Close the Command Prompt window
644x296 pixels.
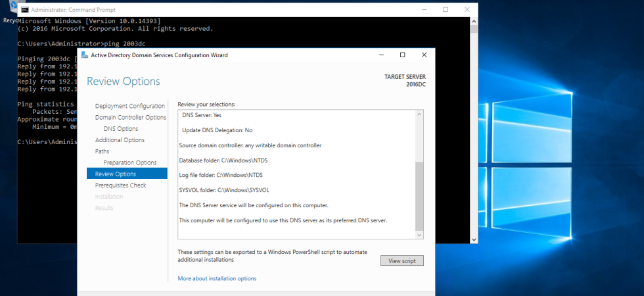[x=467, y=9]
